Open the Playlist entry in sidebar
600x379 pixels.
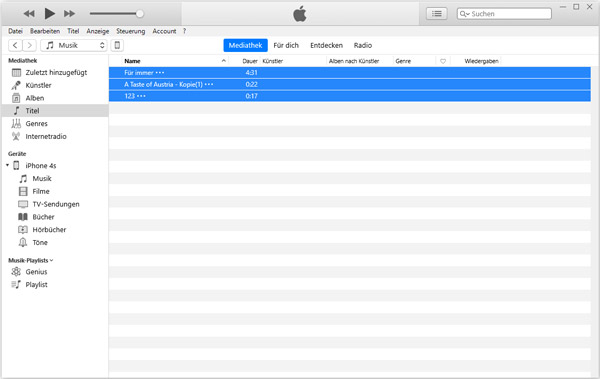(x=36, y=284)
